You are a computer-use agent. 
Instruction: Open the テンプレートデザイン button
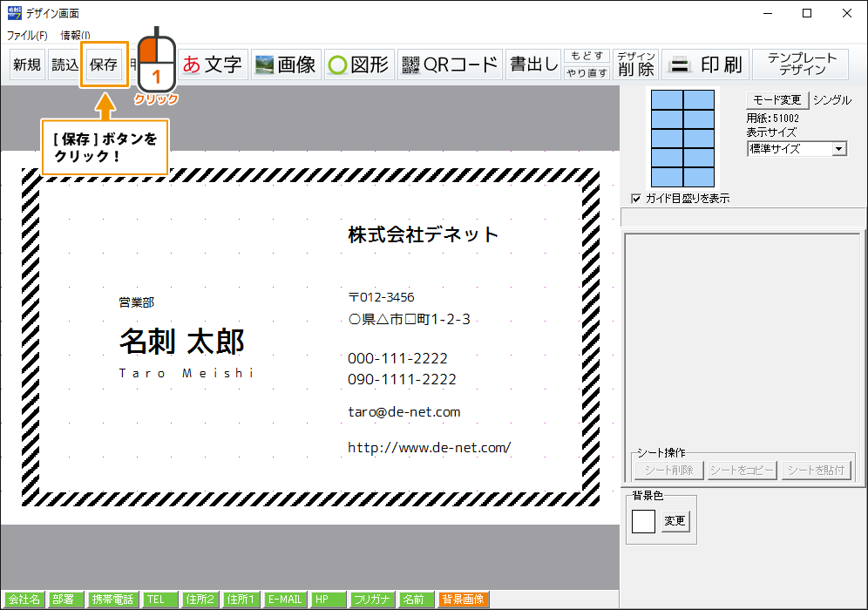(x=802, y=64)
